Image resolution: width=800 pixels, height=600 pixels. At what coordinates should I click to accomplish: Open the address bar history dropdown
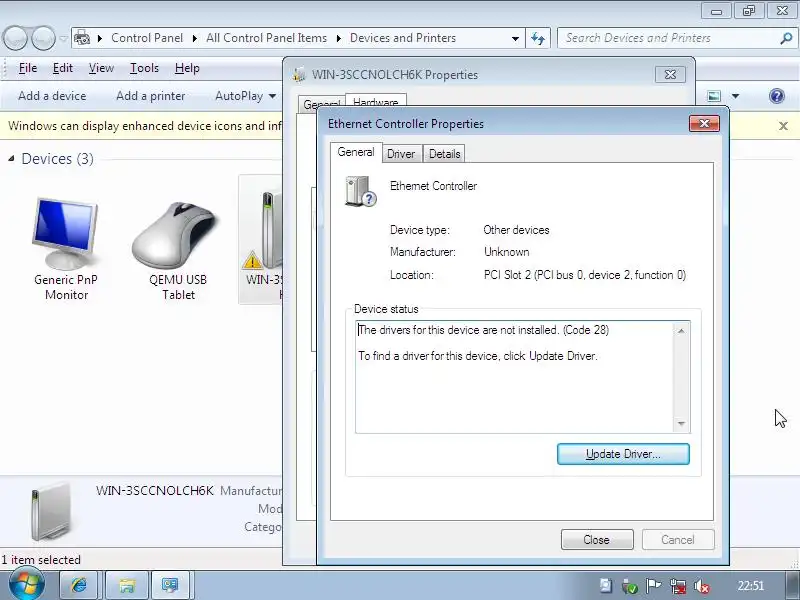coord(515,38)
